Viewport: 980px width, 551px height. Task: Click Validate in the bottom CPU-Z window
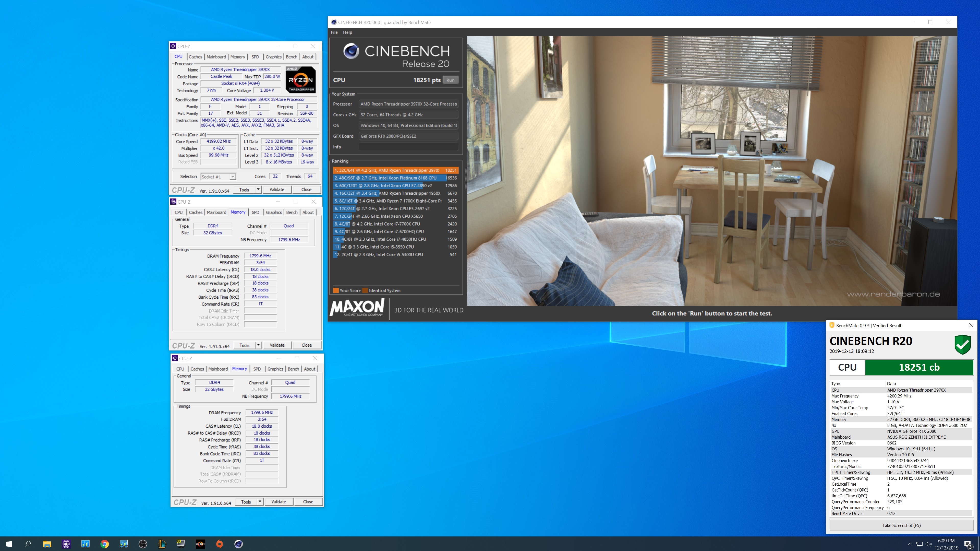pos(279,501)
